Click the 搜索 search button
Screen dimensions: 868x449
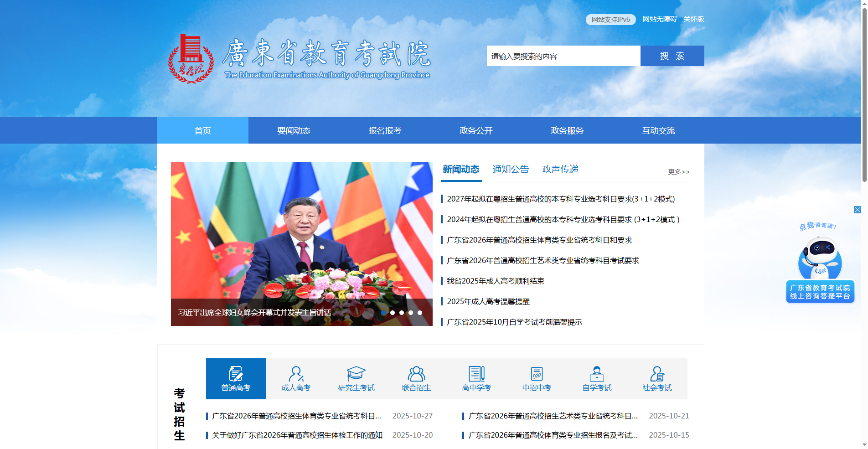[672, 56]
